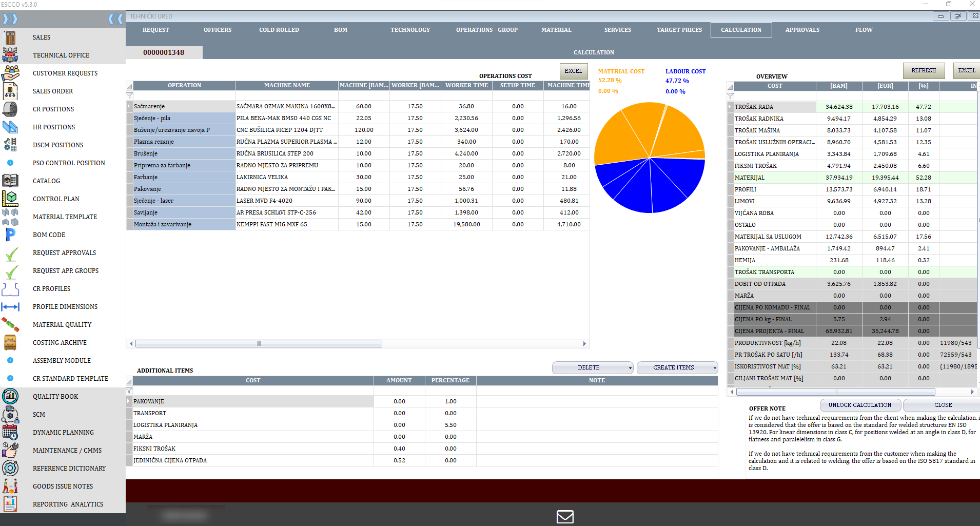Click the Dynamic Planning calendar icon
Image resolution: width=980 pixels, height=526 pixels.
point(10,432)
